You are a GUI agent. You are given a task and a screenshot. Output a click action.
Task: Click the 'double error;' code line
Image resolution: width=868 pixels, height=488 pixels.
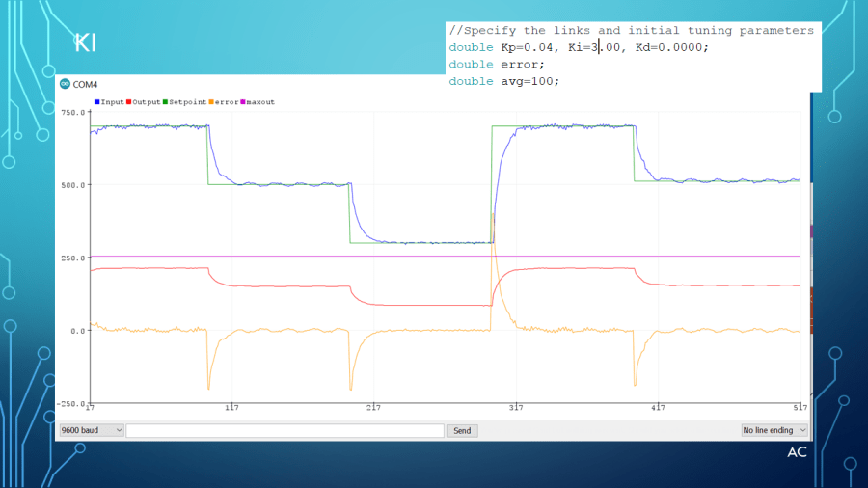click(497, 65)
